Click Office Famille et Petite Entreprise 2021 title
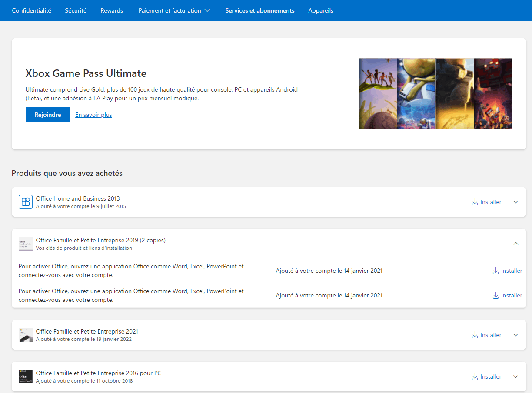532x393 pixels. [87, 331]
